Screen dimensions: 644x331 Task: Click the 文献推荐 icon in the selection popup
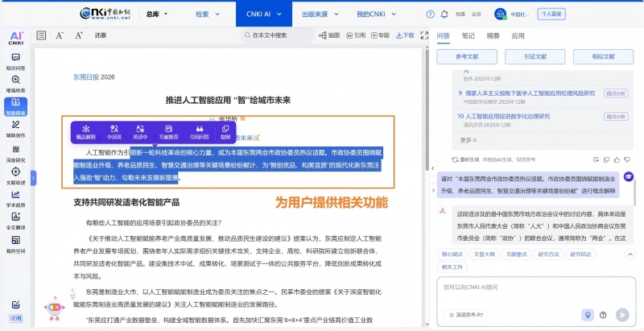click(x=168, y=131)
